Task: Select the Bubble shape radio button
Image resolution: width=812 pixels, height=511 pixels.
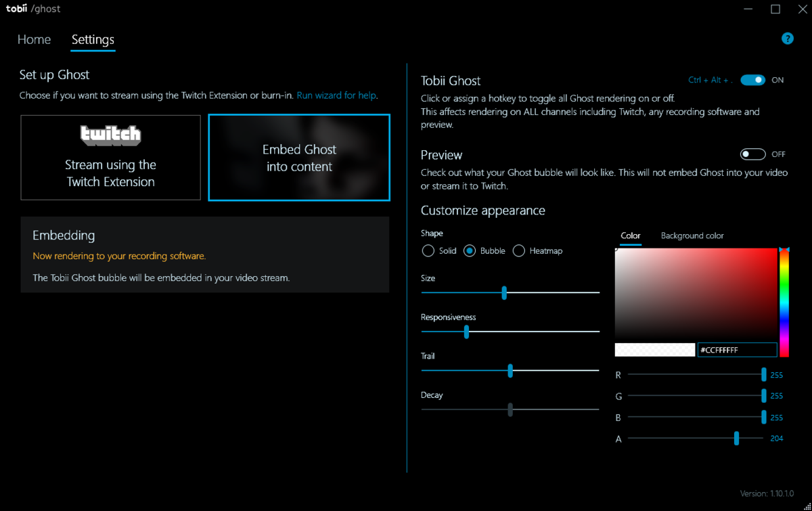Action: (470, 251)
